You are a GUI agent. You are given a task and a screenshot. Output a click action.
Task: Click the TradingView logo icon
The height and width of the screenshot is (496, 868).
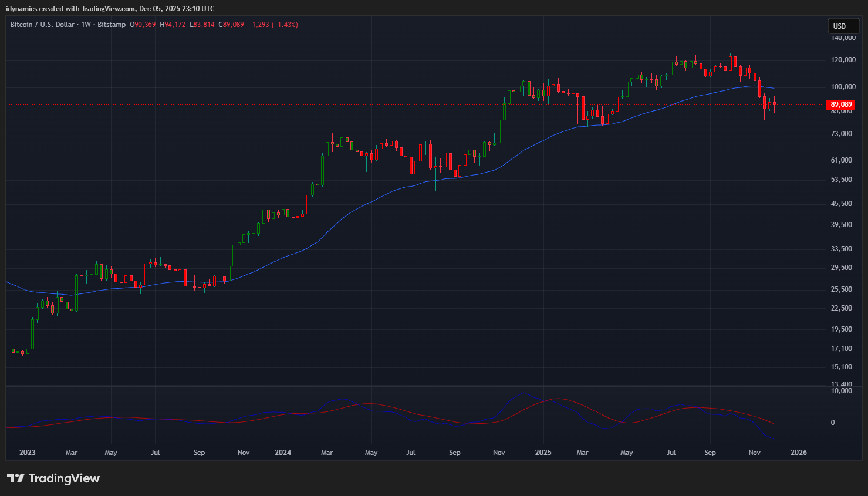point(15,478)
